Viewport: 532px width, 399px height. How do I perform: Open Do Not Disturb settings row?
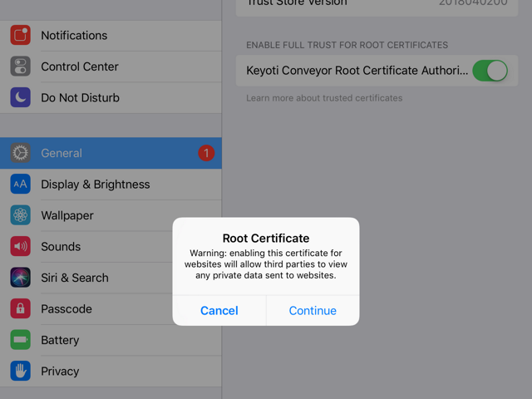pyautogui.click(x=111, y=98)
